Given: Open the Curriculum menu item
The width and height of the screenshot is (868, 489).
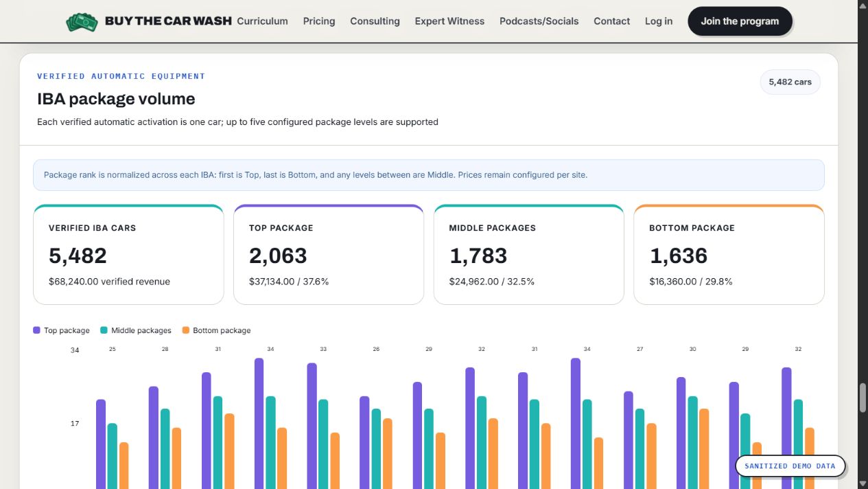Looking at the screenshot, I should point(262,21).
